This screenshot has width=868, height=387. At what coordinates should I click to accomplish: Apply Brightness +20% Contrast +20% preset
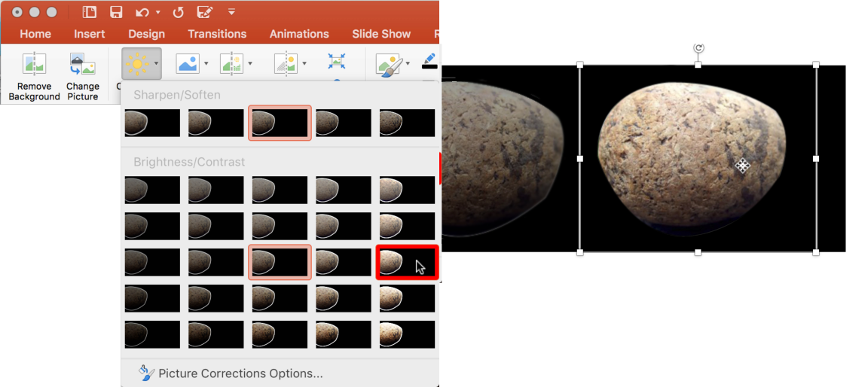344,299
